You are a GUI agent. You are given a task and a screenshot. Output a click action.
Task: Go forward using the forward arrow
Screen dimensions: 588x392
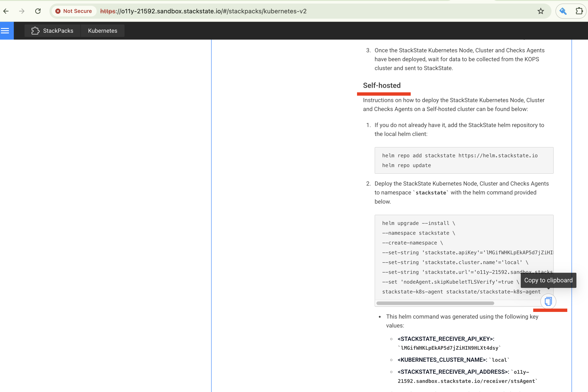[x=22, y=11]
